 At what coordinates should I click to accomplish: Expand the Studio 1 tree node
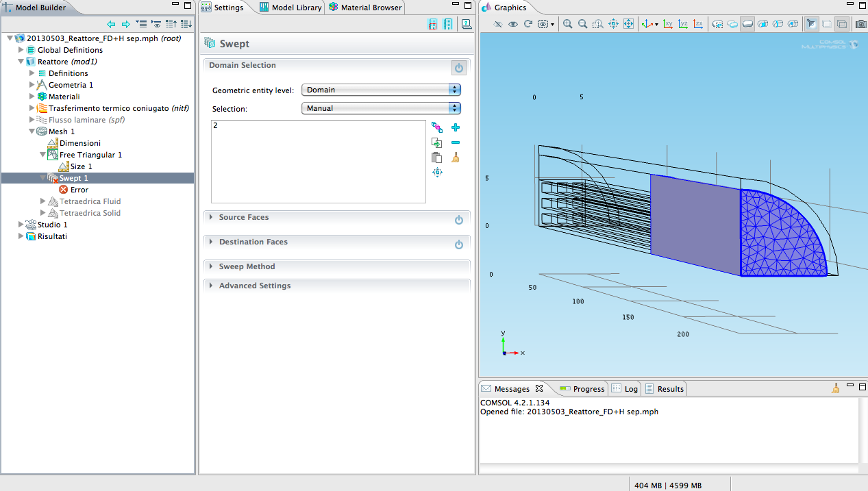pyautogui.click(x=21, y=225)
